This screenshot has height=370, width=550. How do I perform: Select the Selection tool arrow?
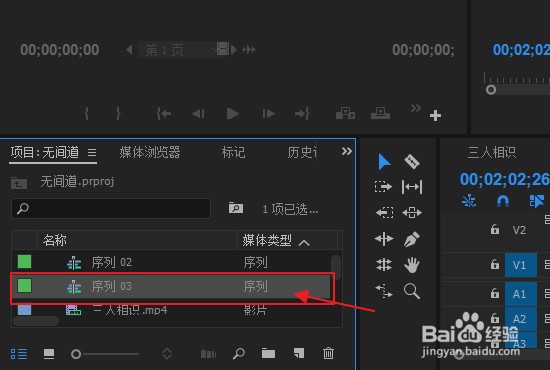[x=384, y=162]
